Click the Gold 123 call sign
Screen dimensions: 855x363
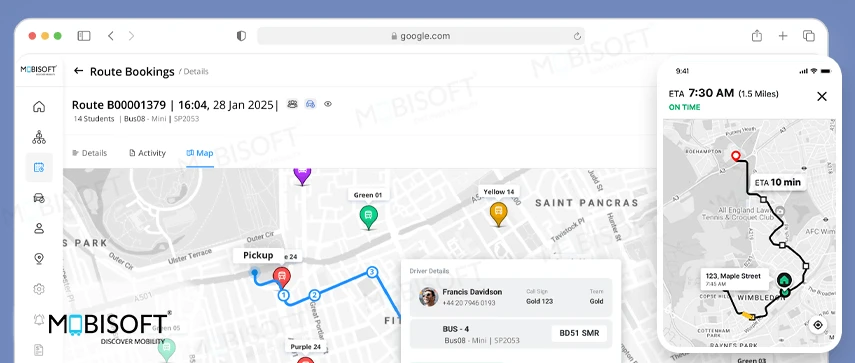pyautogui.click(x=540, y=301)
